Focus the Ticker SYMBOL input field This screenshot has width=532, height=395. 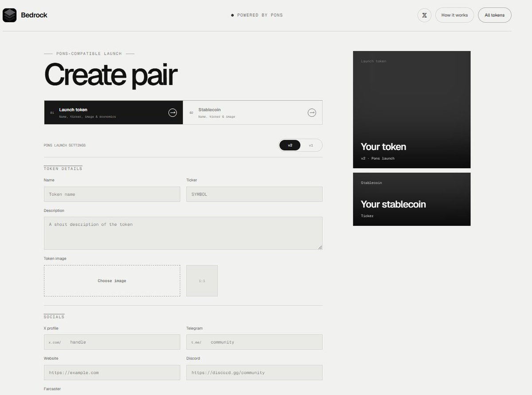tap(254, 194)
